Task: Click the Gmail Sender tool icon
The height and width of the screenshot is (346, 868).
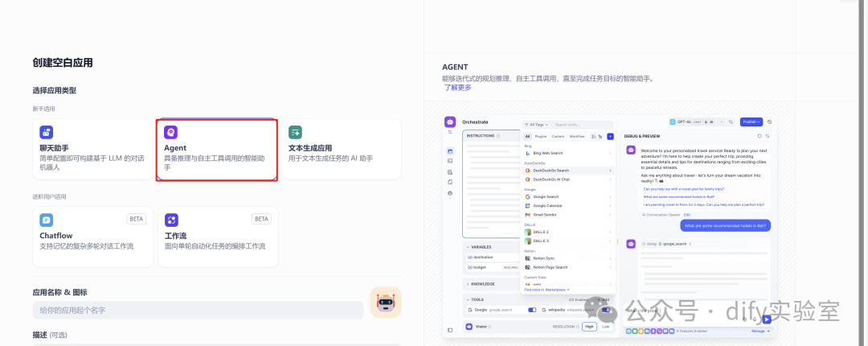Action: tap(527, 215)
